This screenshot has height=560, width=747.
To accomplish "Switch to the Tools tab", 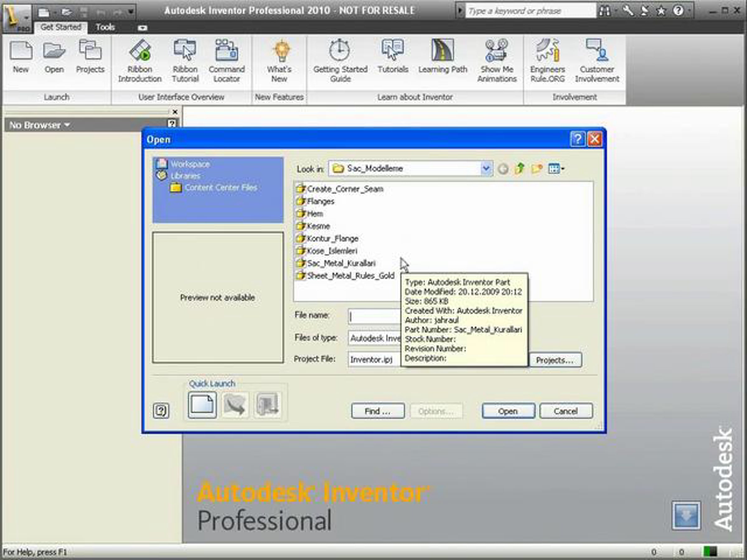I will 106,27.
